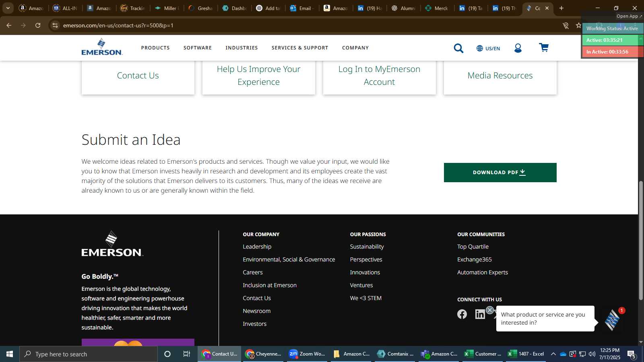Switch to the Merck browser tab
Viewport: 644px width, 362px height.
tap(437, 8)
